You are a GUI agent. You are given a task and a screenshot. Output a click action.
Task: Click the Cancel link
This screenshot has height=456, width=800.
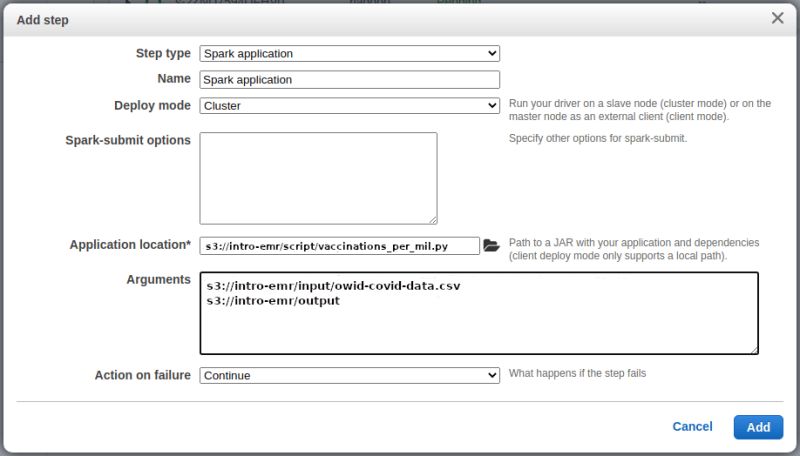tap(692, 426)
